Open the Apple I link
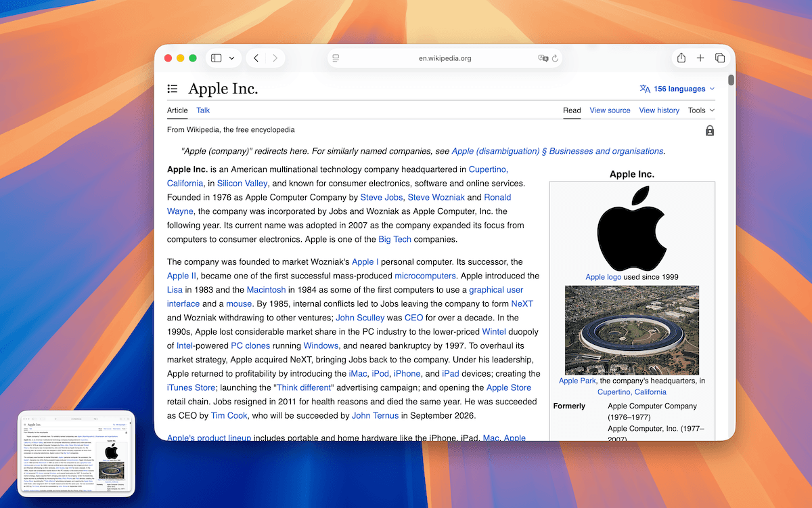This screenshot has height=508, width=812. click(x=365, y=262)
